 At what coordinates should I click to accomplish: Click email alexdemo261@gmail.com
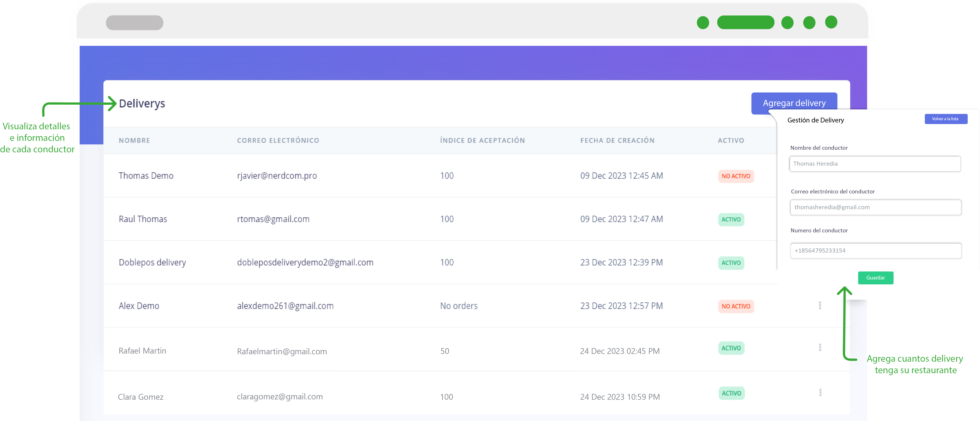click(285, 306)
